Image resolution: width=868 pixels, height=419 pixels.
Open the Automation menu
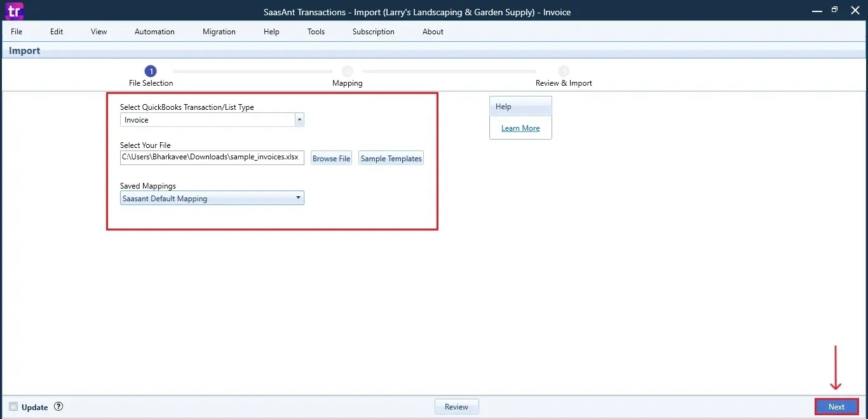154,32
